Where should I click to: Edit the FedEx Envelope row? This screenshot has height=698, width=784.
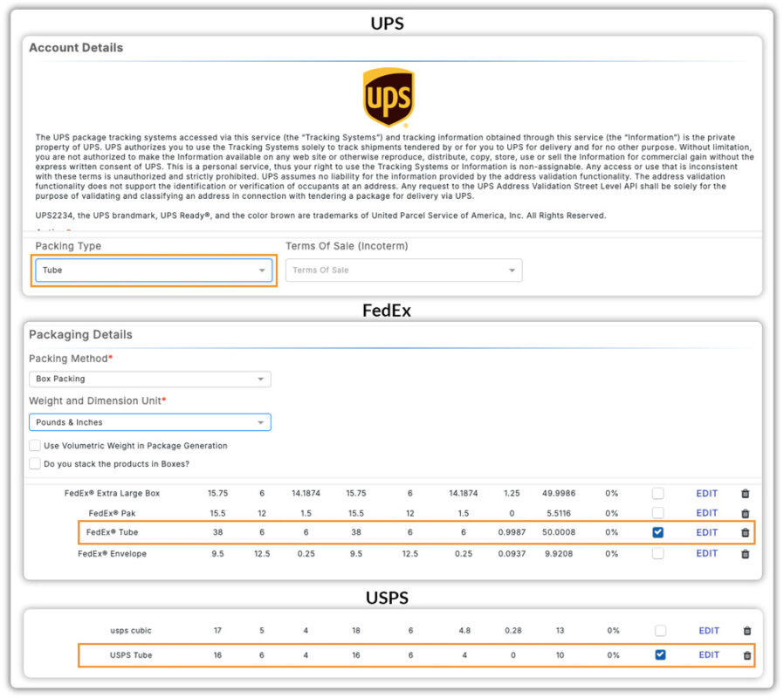tap(706, 554)
